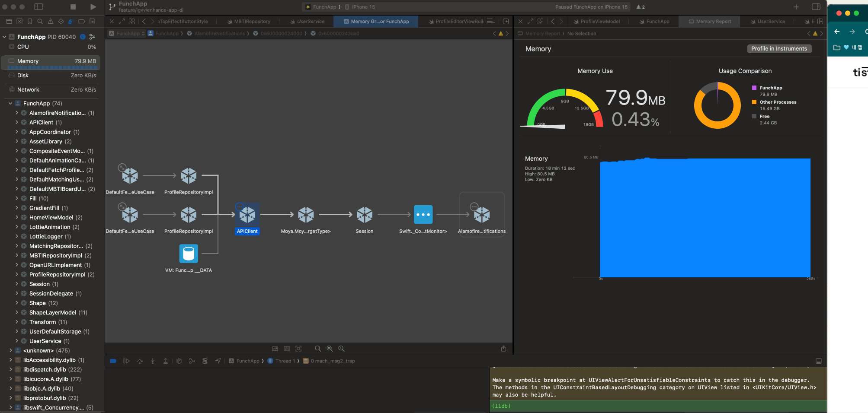Select ShapeLayerModel (11) in the list
This screenshot has width=868, height=413.
pos(58,312)
